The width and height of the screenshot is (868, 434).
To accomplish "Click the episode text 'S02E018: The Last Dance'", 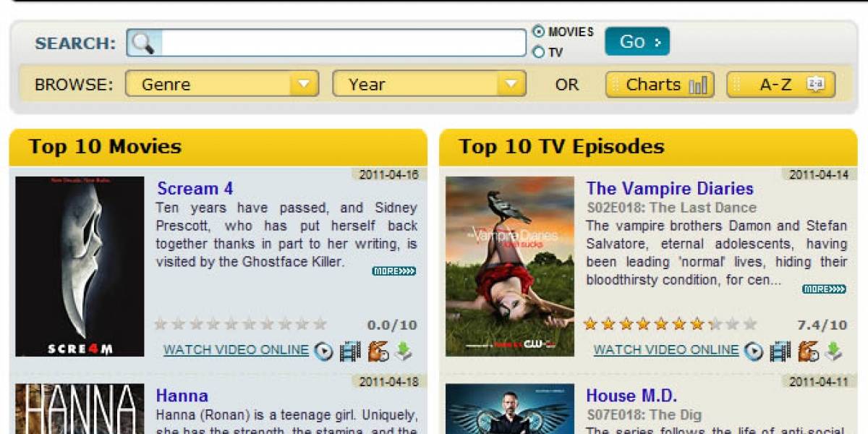I will (671, 208).
